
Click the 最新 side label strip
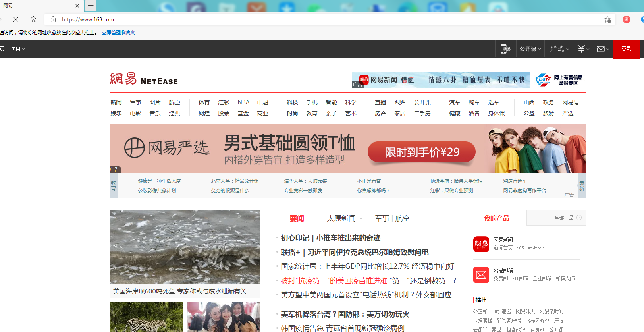pyautogui.click(x=582, y=185)
